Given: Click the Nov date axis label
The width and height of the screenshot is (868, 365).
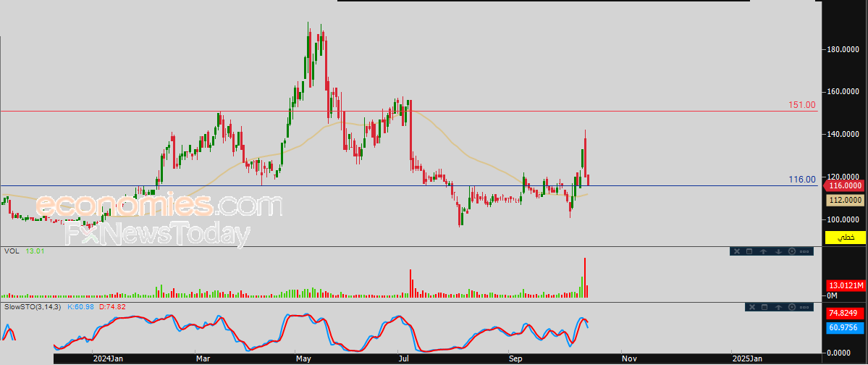Looking at the screenshot, I should [x=628, y=359].
